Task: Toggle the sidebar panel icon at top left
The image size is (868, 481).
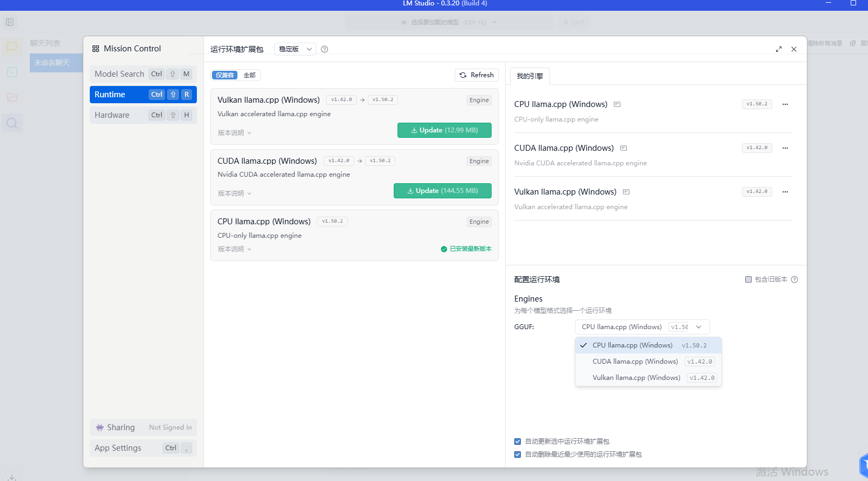Action: point(10,22)
